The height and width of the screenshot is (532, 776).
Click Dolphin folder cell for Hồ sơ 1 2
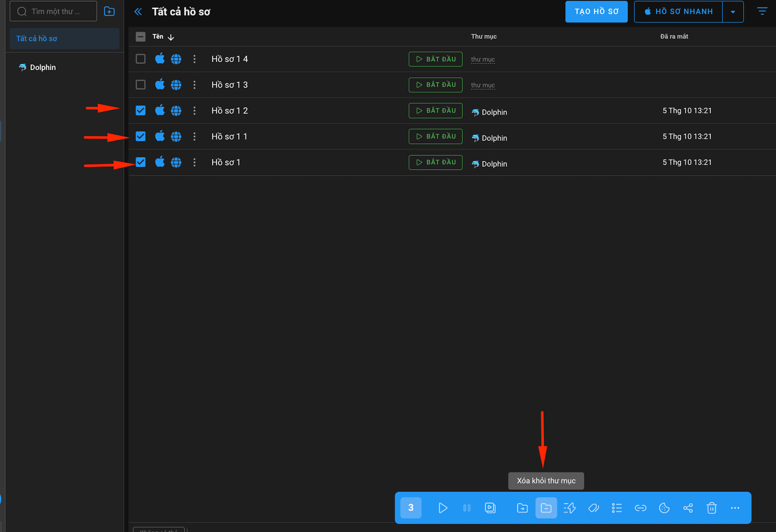click(489, 112)
